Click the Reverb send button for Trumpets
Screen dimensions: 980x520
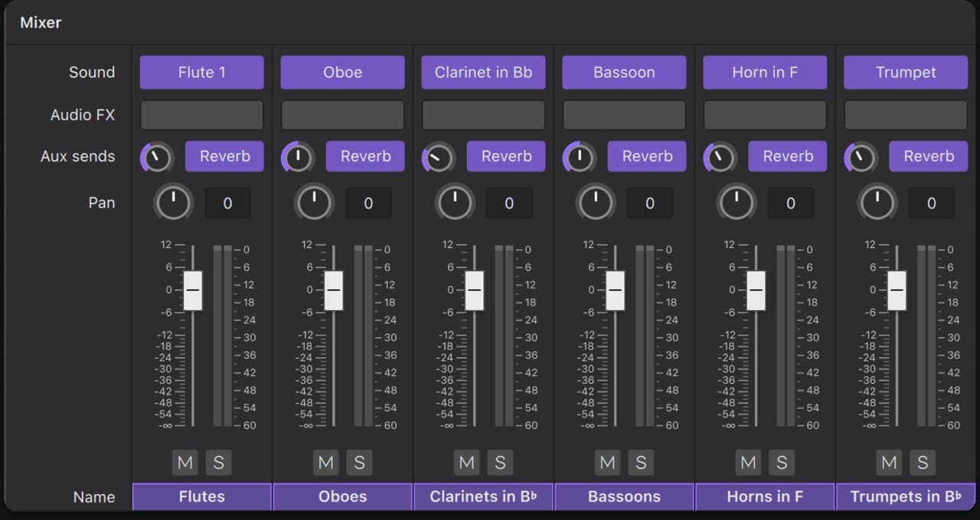929,156
